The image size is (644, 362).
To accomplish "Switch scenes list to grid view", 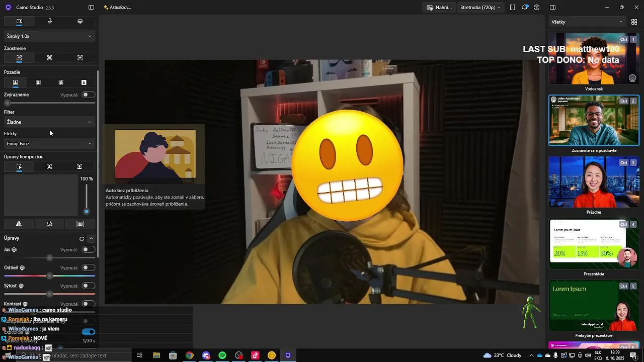I will 634,22.
